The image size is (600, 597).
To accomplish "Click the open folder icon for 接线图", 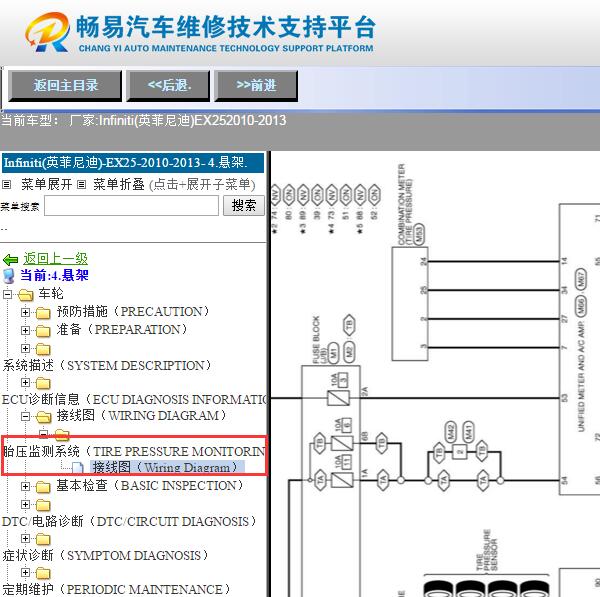I will pyautogui.click(x=44, y=416).
